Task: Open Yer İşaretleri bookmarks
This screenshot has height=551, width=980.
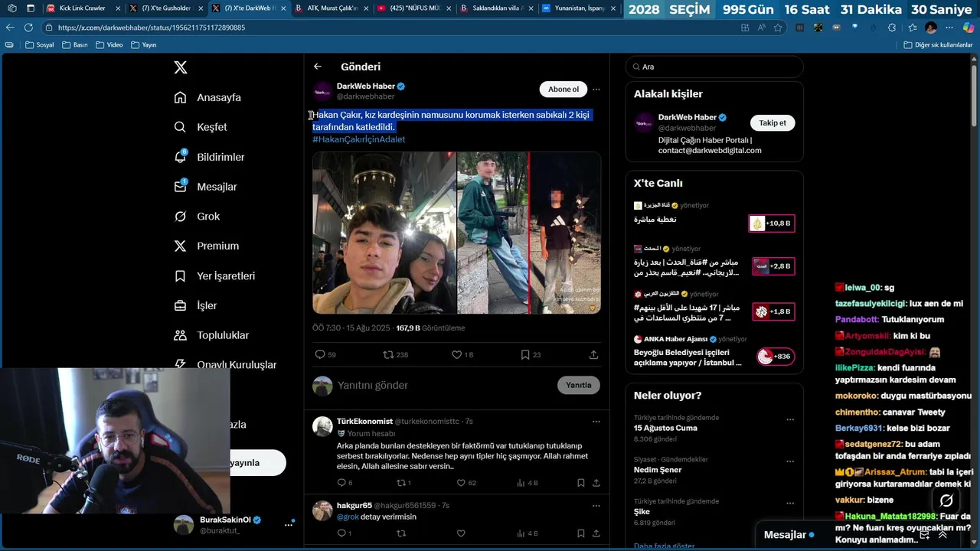Action: click(214, 275)
